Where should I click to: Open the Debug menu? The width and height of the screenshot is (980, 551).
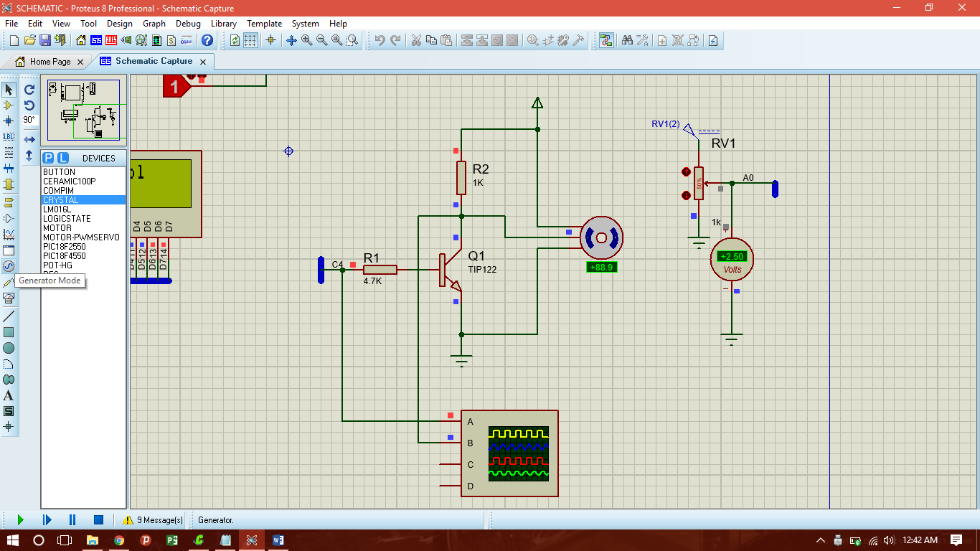[x=188, y=24]
